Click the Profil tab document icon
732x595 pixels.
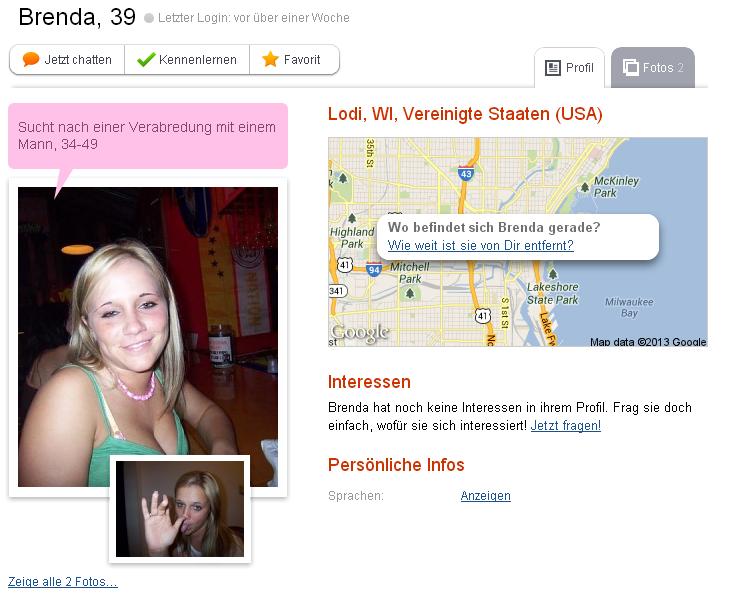(x=553, y=68)
